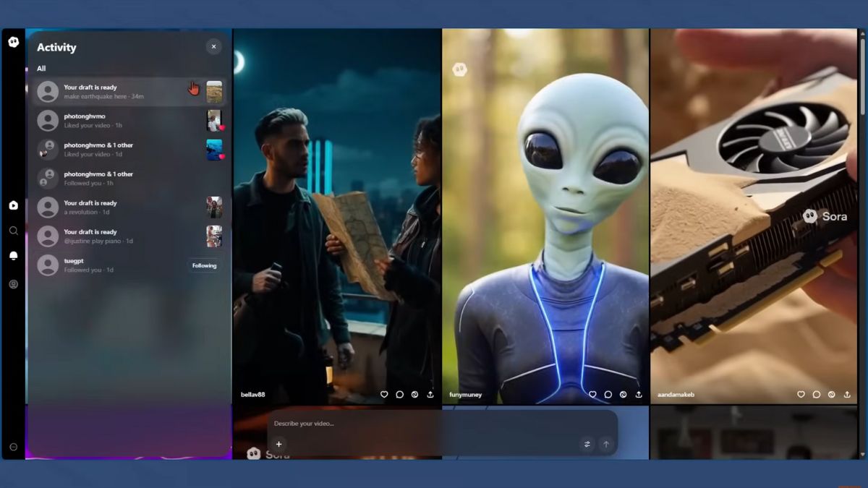868x488 pixels.
Task: Open search from the left sidebar
Action: 13,231
